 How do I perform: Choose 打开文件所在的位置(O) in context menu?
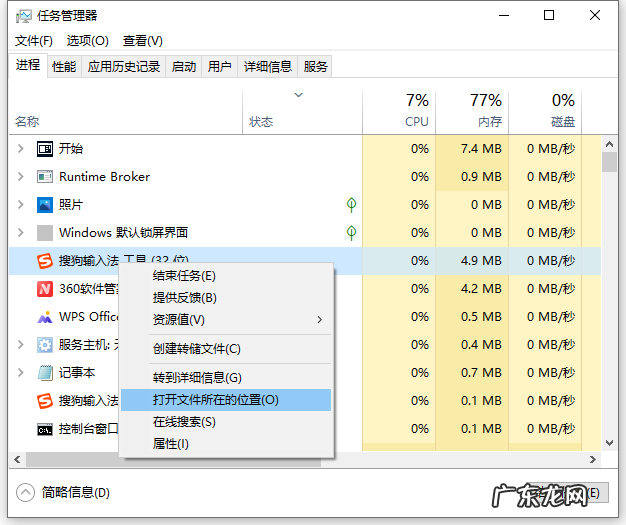[x=226, y=400]
